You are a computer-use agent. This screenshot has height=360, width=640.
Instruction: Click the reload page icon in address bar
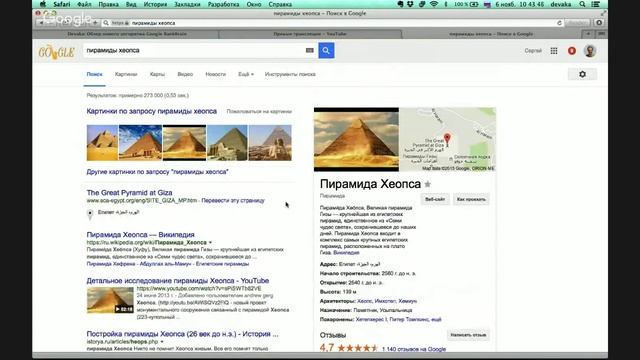[559, 23]
